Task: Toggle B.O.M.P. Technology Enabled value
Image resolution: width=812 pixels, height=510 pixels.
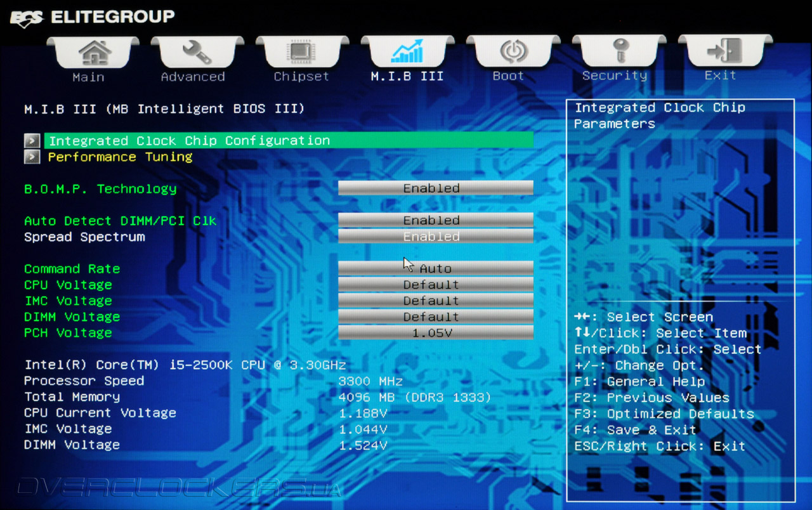Action: (436, 188)
